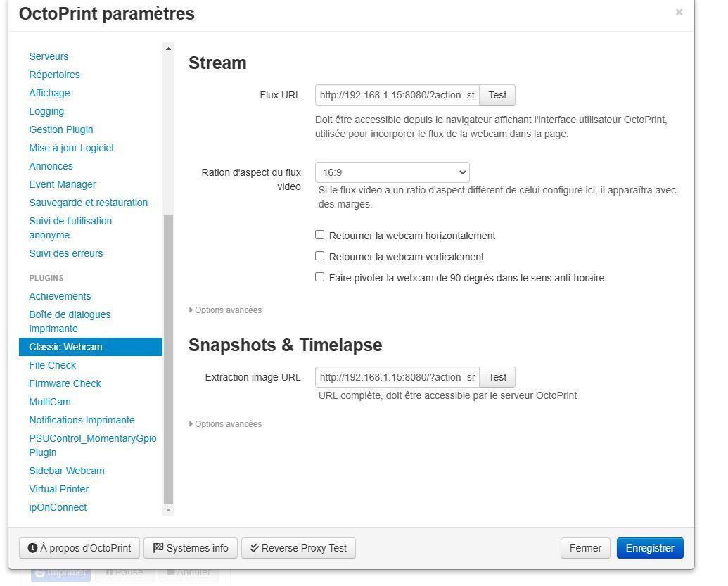Open the MultiCam plugin settings
Screen dimensions: 728x586
(50, 402)
